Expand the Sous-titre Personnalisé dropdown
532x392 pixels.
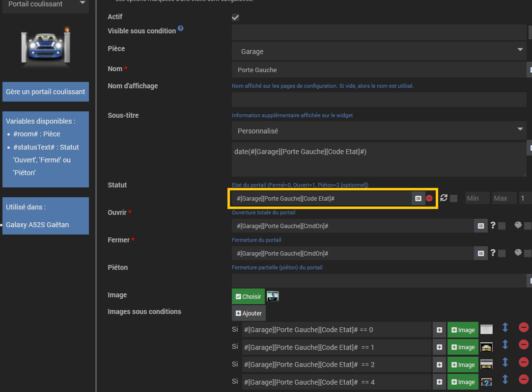[x=379, y=131]
